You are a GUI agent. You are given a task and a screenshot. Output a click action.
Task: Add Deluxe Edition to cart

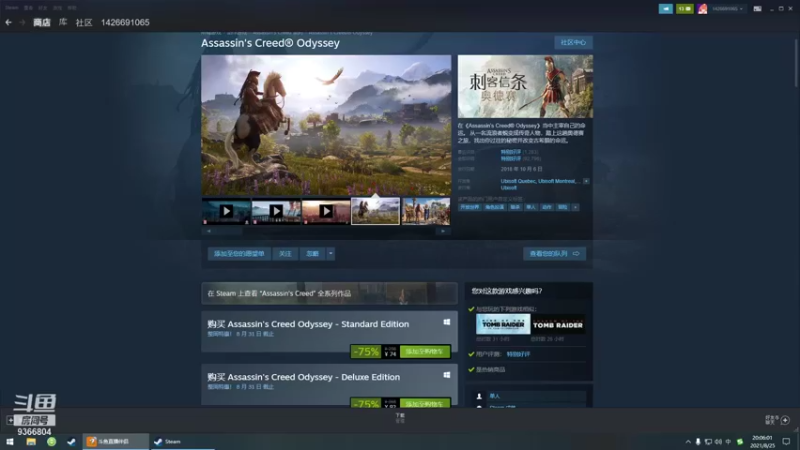point(425,404)
